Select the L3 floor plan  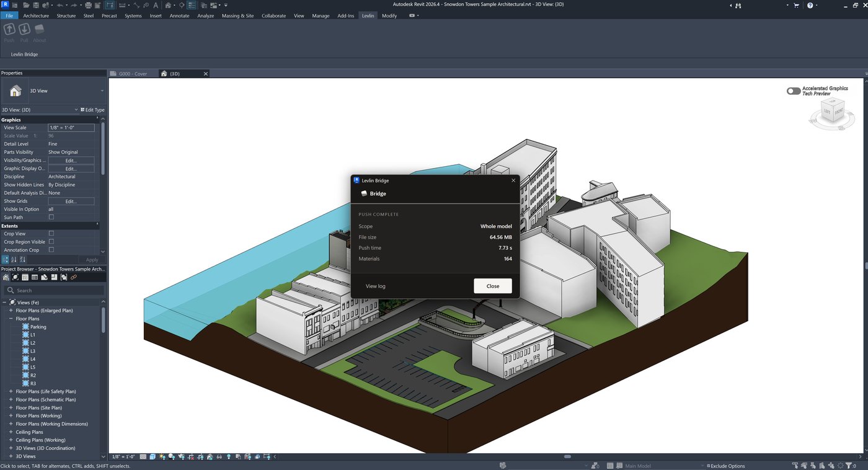coord(33,351)
